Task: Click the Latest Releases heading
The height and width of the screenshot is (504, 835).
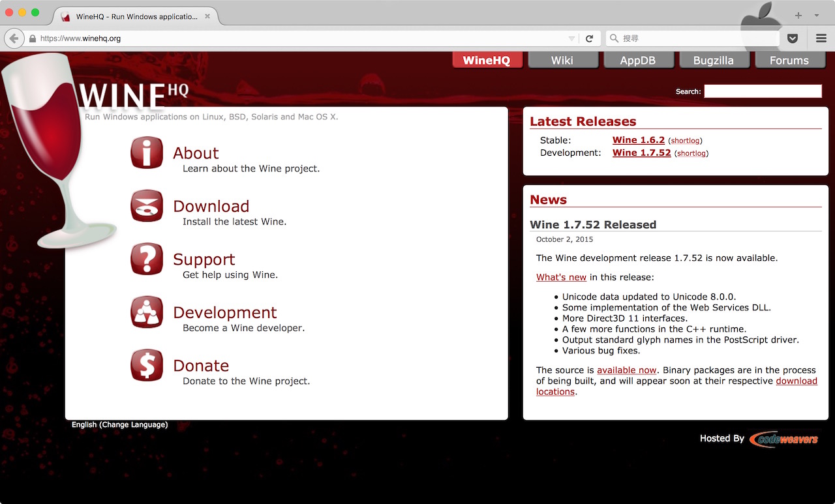Action: click(x=583, y=121)
